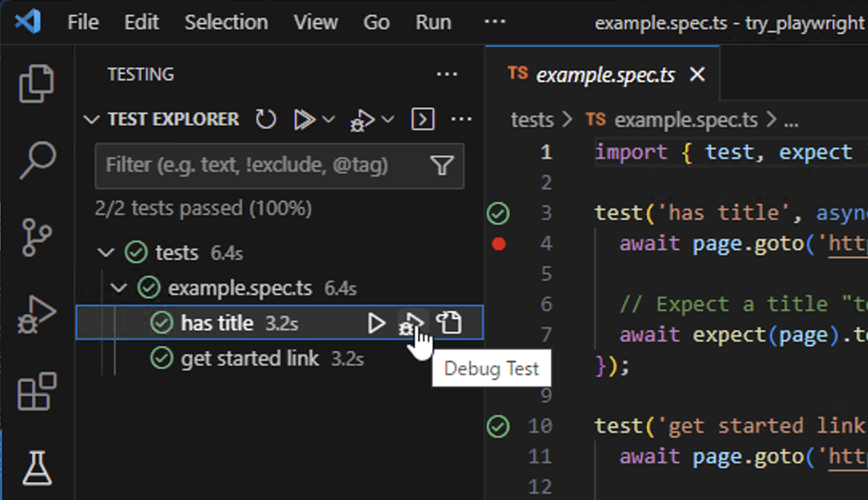Open the Extensions view

24,393
